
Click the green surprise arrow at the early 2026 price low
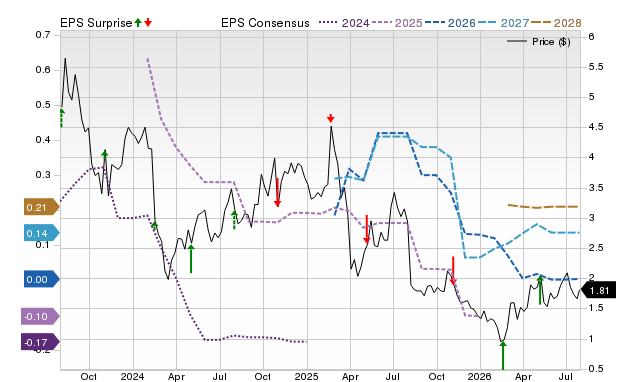[503, 355]
